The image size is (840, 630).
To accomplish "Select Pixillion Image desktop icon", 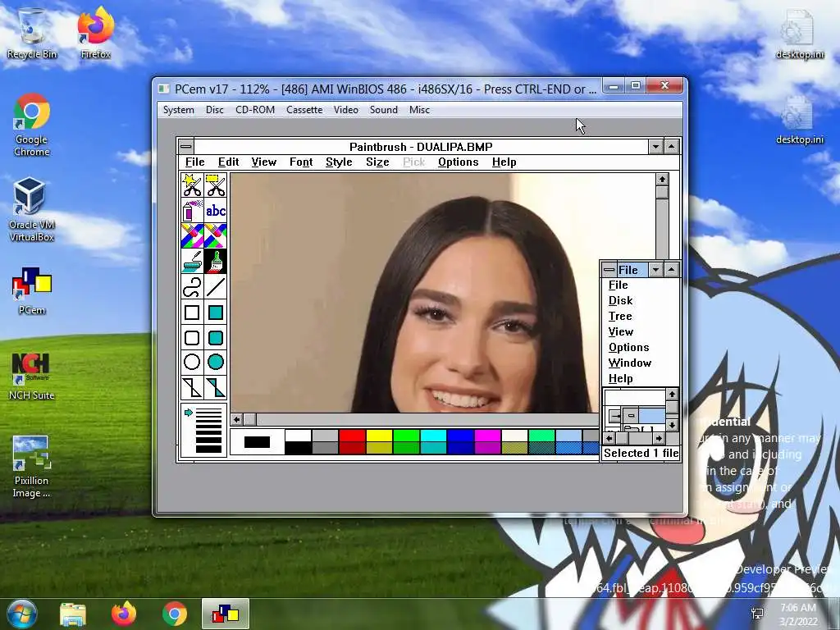I will pyautogui.click(x=32, y=467).
